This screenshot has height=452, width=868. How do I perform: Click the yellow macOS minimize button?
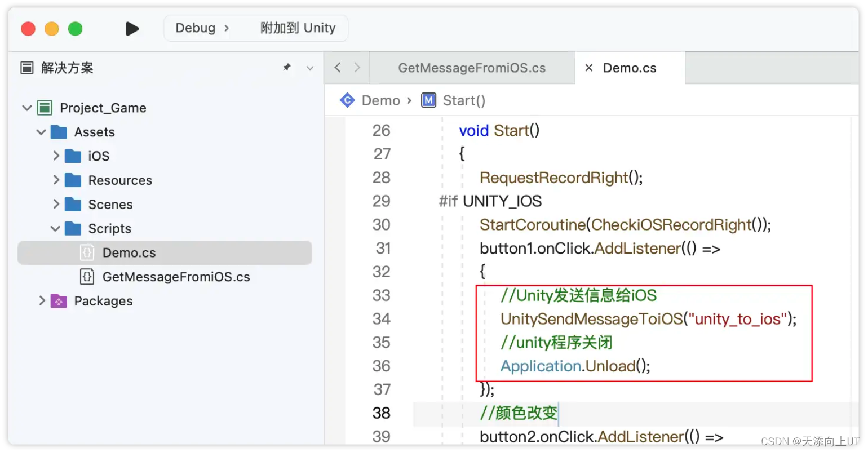(x=51, y=28)
